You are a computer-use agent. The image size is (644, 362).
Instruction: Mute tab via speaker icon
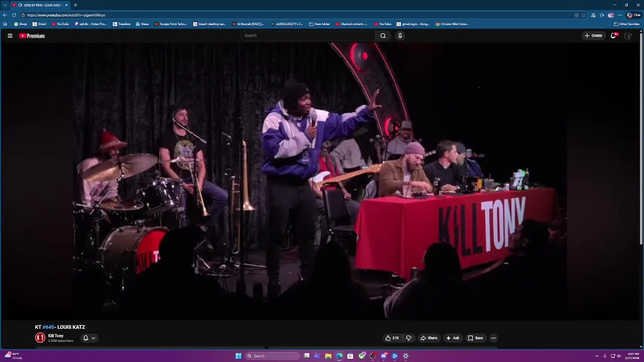click(20, 5)
